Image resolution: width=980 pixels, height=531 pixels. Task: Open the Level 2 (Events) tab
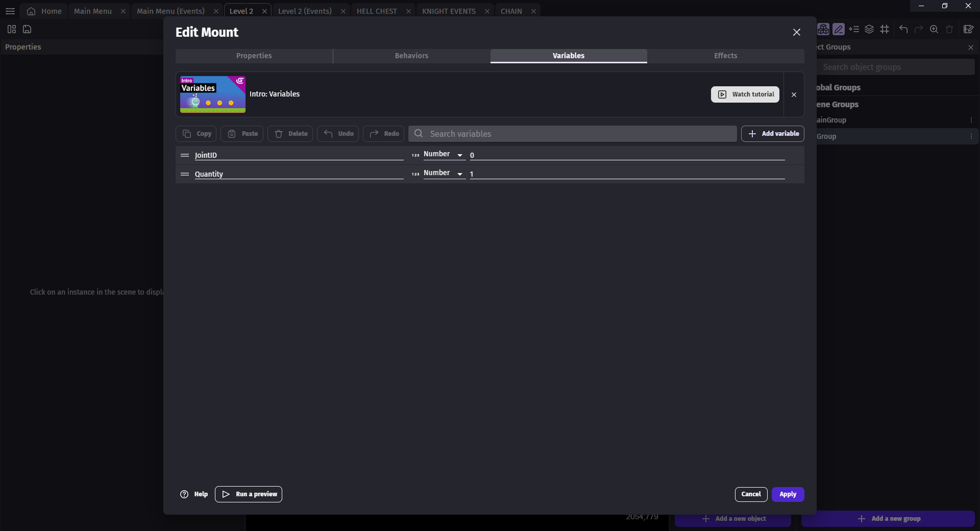[x=305, y=11]
